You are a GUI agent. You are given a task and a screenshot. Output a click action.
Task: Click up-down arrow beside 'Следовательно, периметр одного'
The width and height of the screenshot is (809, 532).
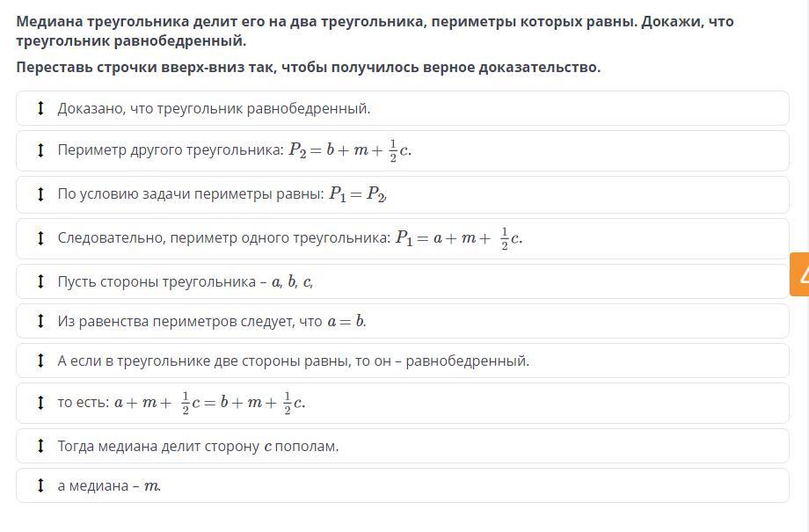(x=40, y=238)
